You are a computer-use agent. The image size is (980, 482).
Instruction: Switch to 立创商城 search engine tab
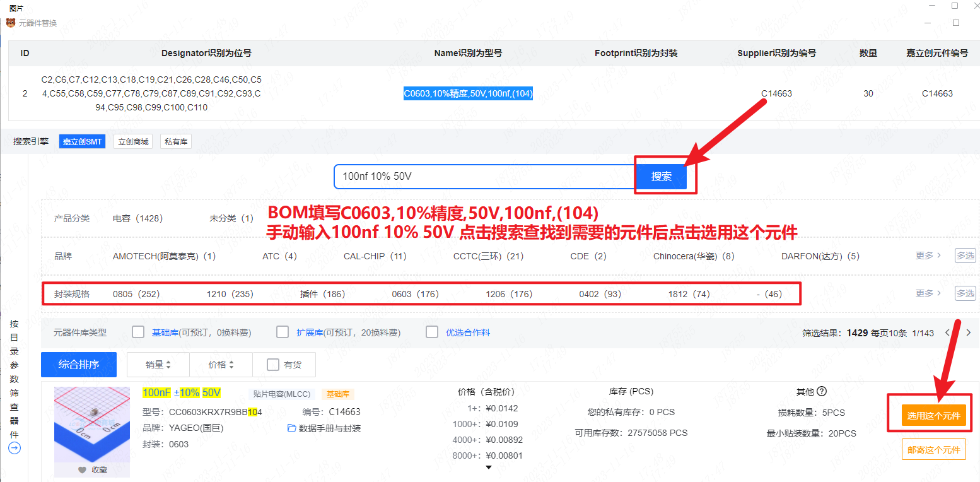click(x=133, y=142)
